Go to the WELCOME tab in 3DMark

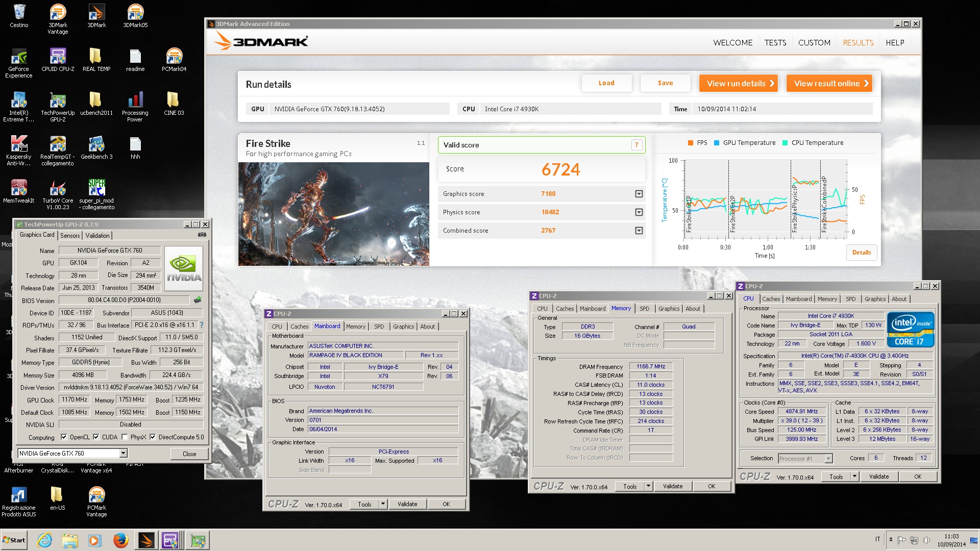coord(732,43)
